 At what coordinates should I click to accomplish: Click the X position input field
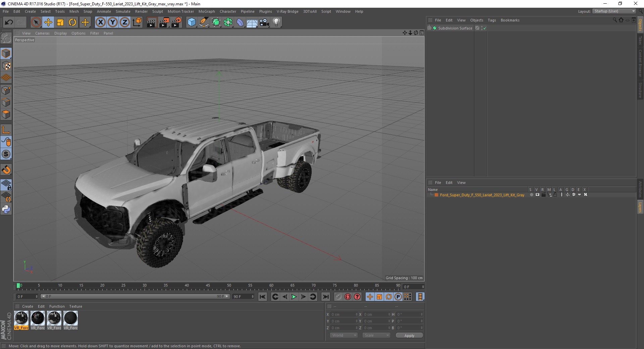(x=343, y=314)
